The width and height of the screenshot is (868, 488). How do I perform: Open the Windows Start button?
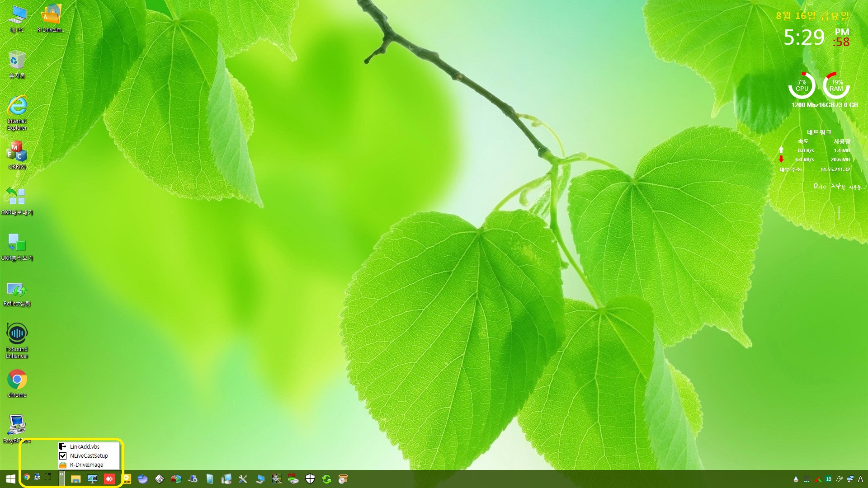tap(11, 479)
